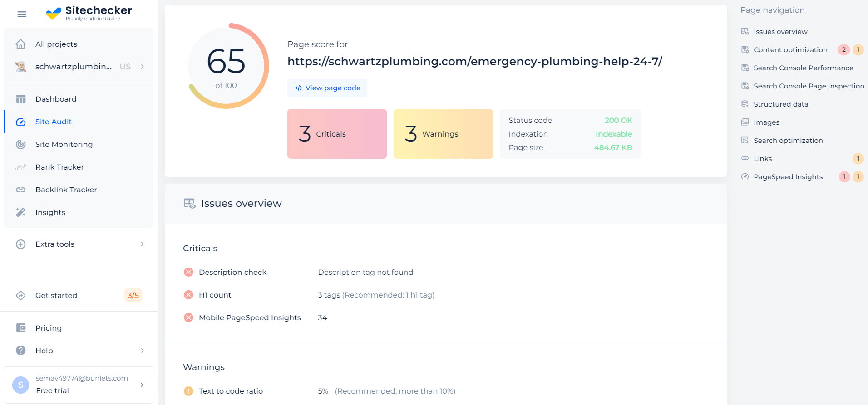This screenshot has height=405, width=868.
Task: Click the user avatar S icon
Action: pos(21,385)
